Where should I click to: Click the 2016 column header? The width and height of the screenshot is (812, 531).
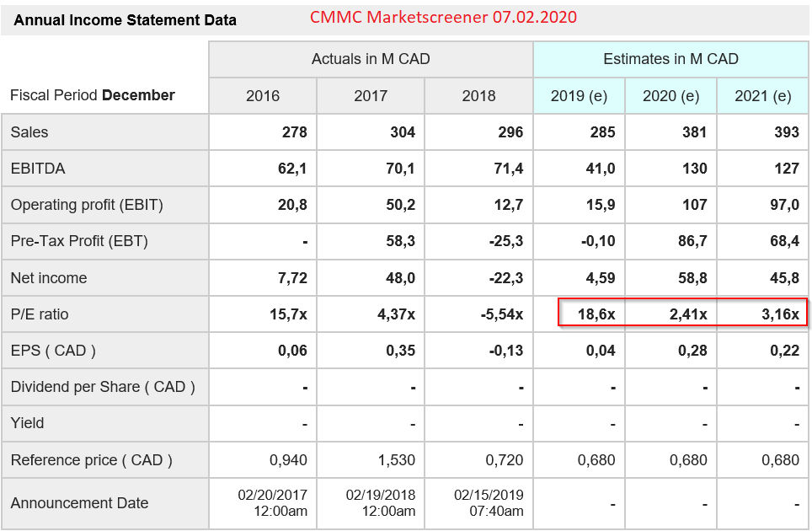pyautogui.click(x=263, y=96)
